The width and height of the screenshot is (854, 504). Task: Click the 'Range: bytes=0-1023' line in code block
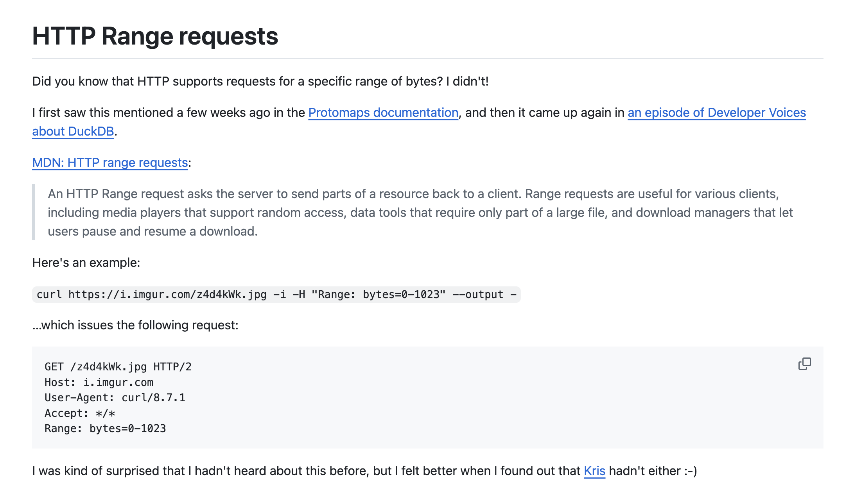click(105, 429)
